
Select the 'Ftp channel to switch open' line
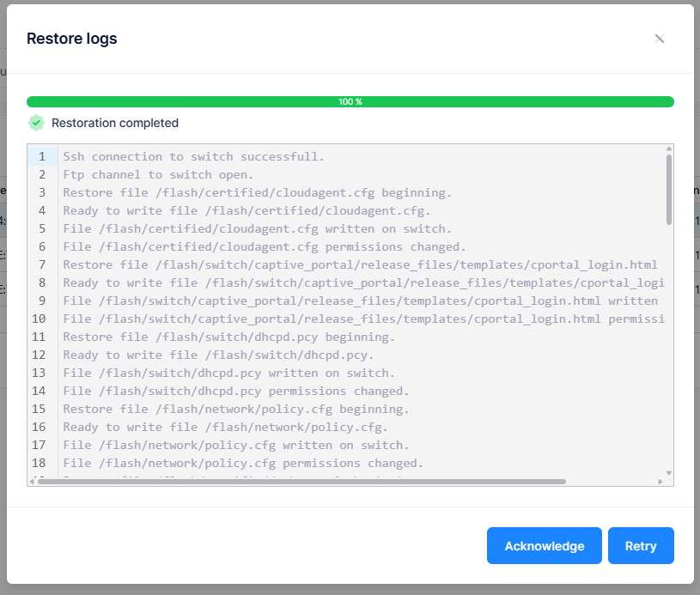coord(158,175)
